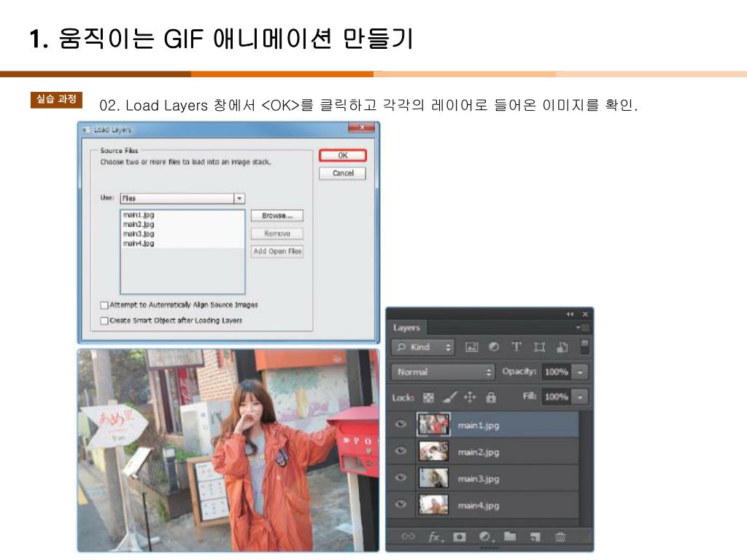Viewport: 747px width, 560px height.
Task: Click the main3.jpg layer thumbnail
Action: (433, 478)
